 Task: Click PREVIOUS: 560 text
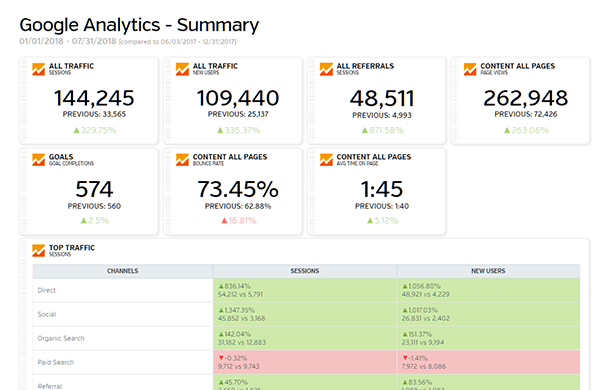click(x=94, y=206)
